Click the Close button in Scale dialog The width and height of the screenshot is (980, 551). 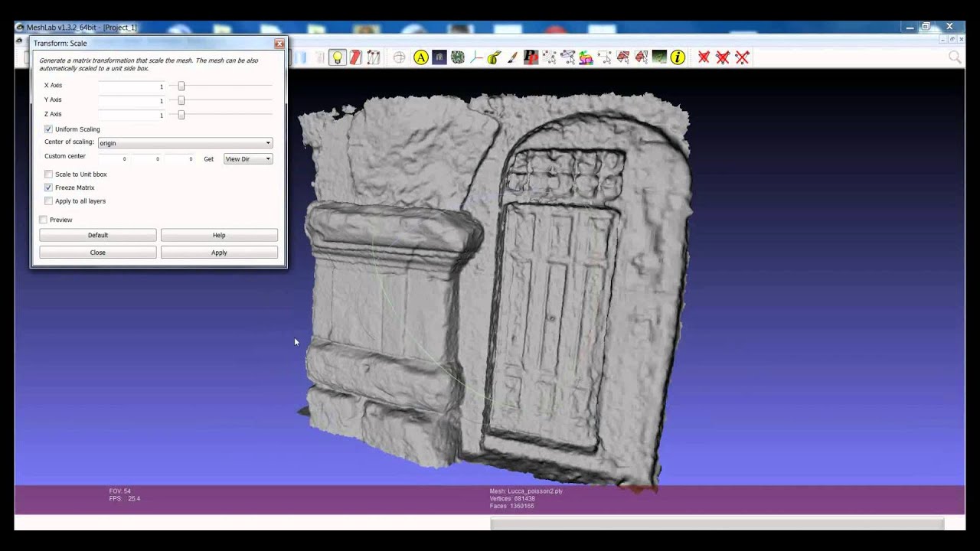98,253
